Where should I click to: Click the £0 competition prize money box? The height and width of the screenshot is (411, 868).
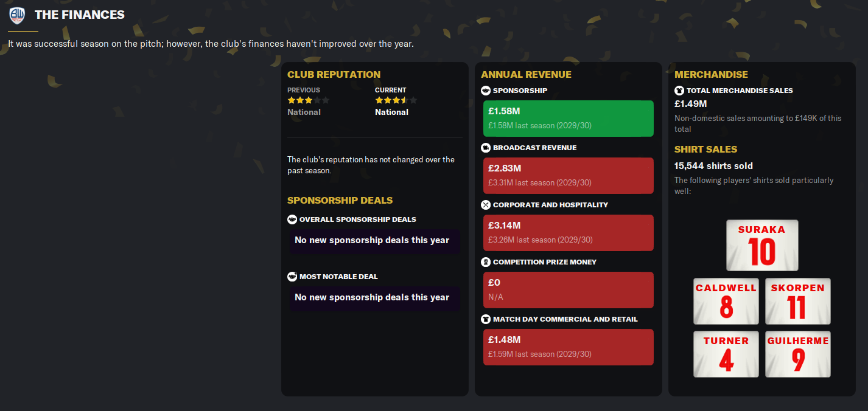[568, 290]
